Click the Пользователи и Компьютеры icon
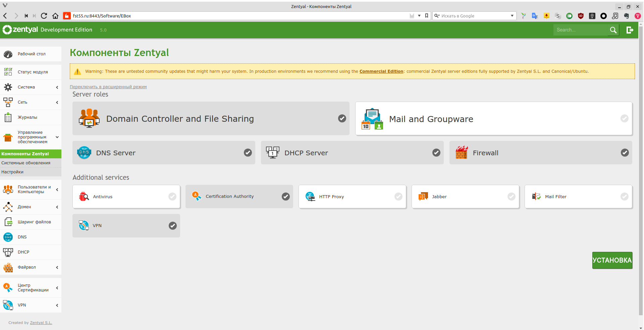 point(8,189)
